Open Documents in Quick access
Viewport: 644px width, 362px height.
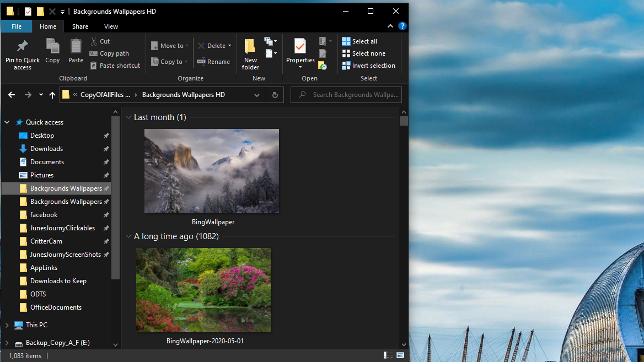tap(47, 161)
